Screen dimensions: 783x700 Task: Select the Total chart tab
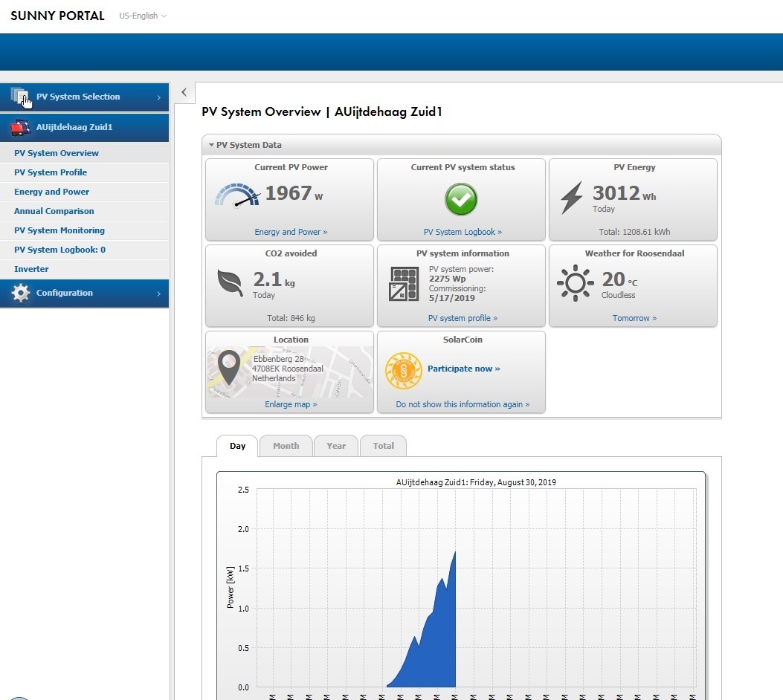pyautogui.click(x=383, y=446)
